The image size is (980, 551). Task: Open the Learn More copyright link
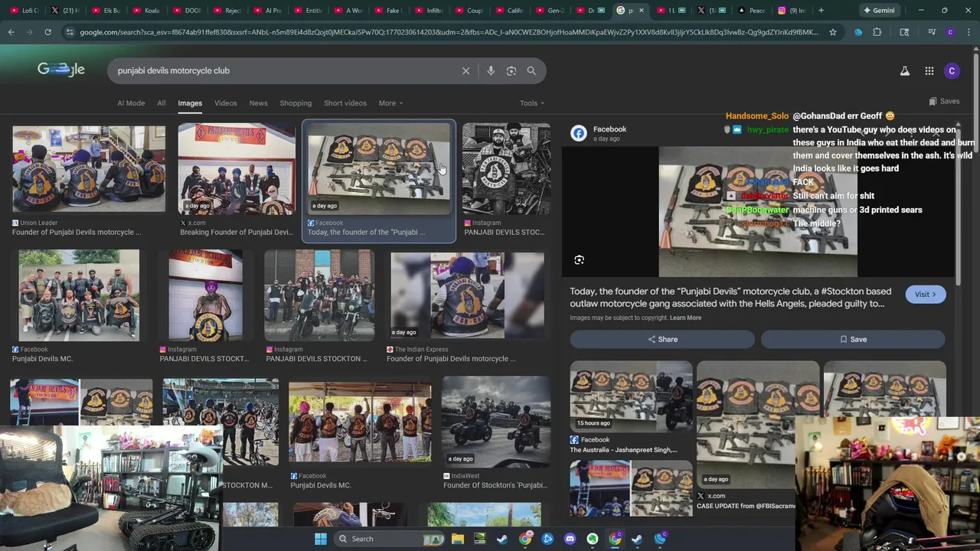click(685, 318)
